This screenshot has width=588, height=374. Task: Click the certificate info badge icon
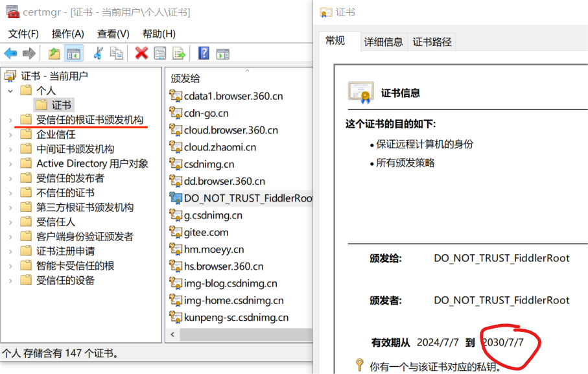(360, 92)
